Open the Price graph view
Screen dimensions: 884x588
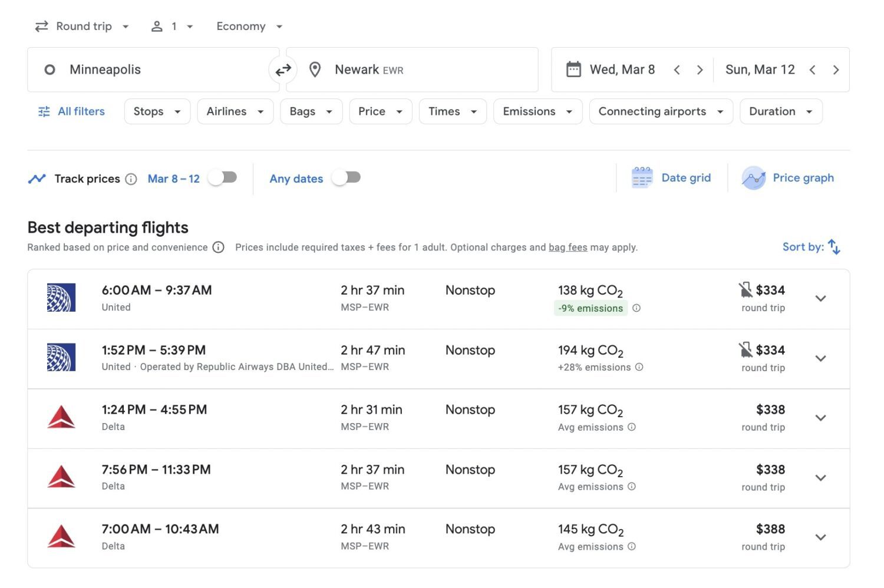(x=788, y=177)
